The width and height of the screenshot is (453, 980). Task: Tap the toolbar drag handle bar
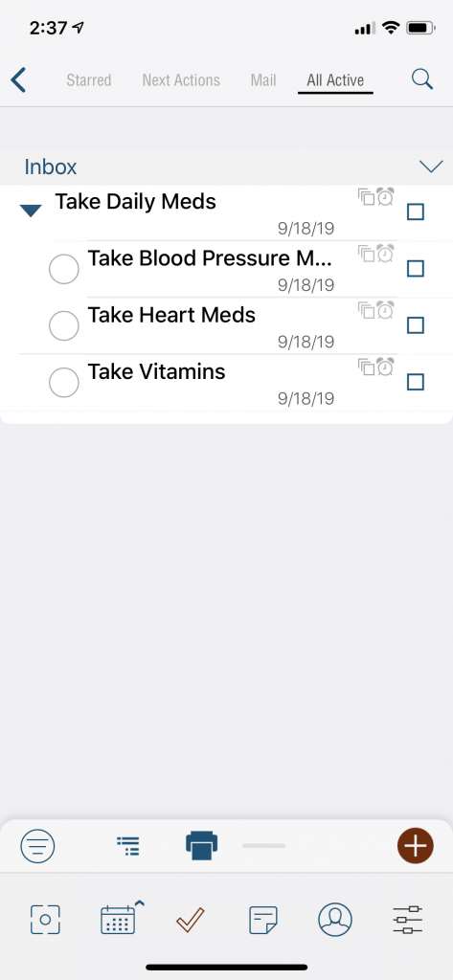[x=264, y=846]
